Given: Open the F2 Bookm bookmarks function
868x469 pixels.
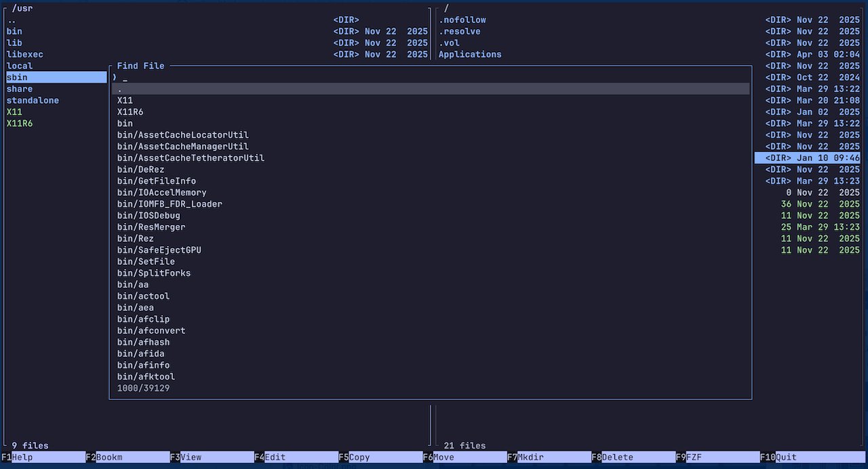Looking at the screenshot, I should [x=127, y=457].
